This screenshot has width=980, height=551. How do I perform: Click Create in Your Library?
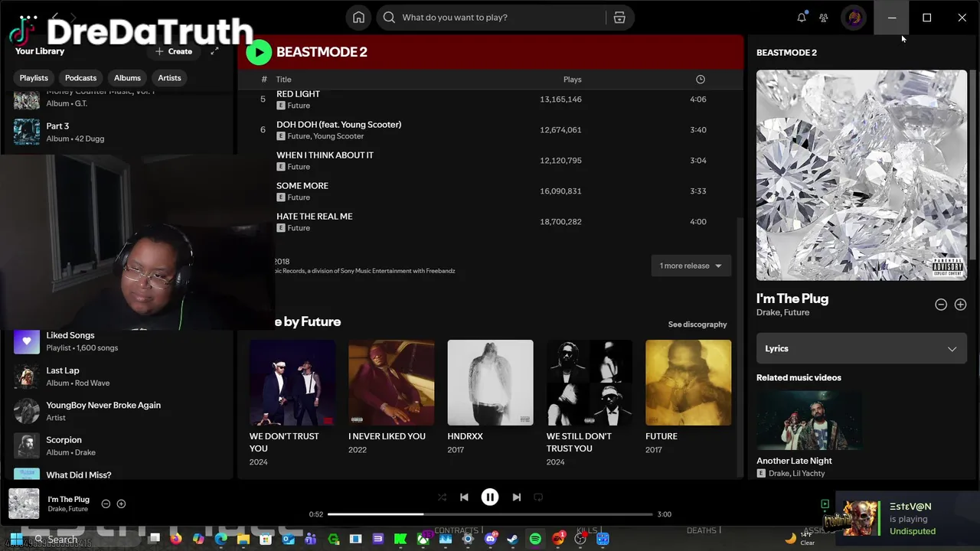[x=174, y=51]
